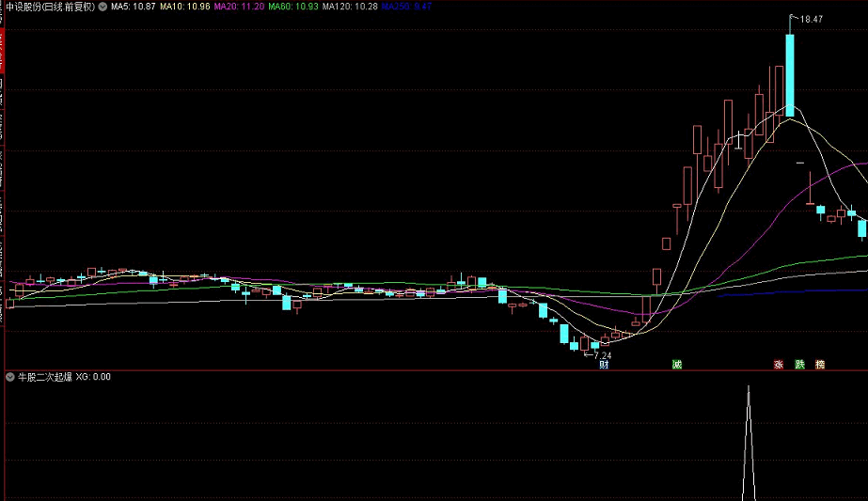Screen dimensions: 868x501
Task: Click the tall cyan candlestick under 18.47
Action: (790, 75)
